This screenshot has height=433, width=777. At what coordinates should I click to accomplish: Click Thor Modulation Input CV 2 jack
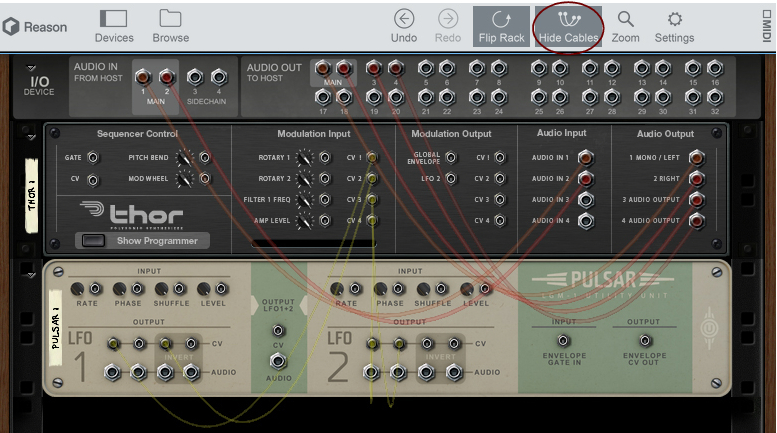372,178
